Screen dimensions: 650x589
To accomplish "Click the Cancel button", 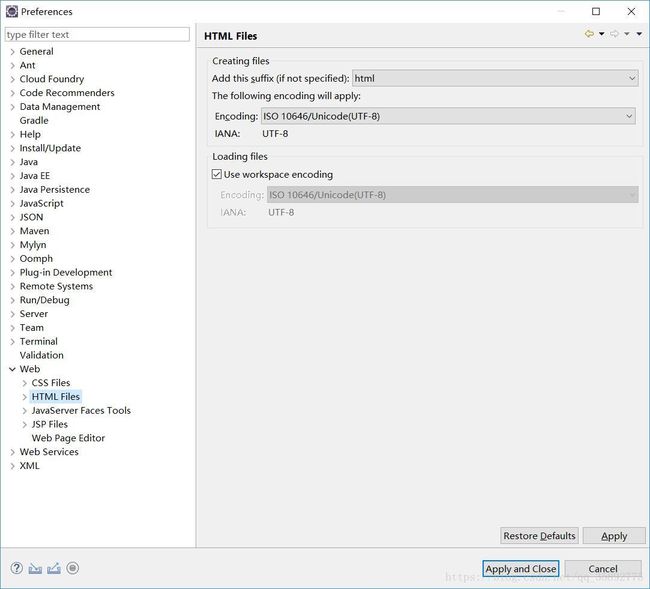I will [x=603, y=568].
